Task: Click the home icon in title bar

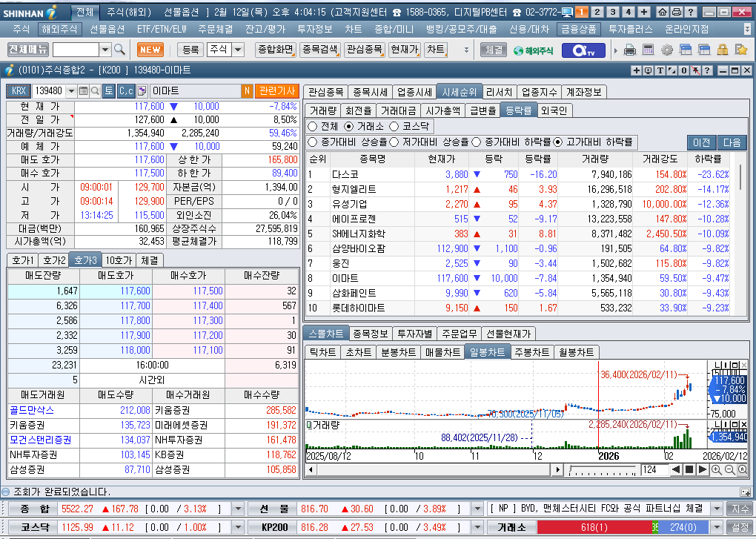Action: (x=663, y=12)
